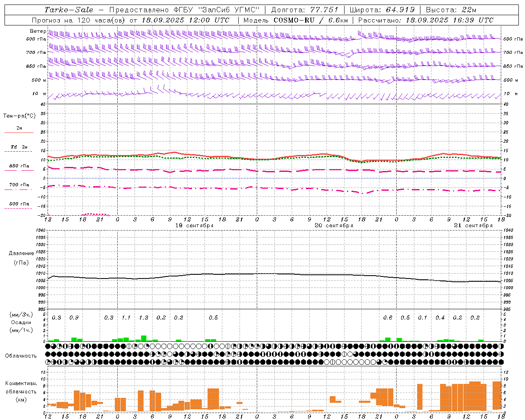Select the 'Долгота: 77.751' longitude value
Screen dimensions: 525x420
click(x=305, y=10)
